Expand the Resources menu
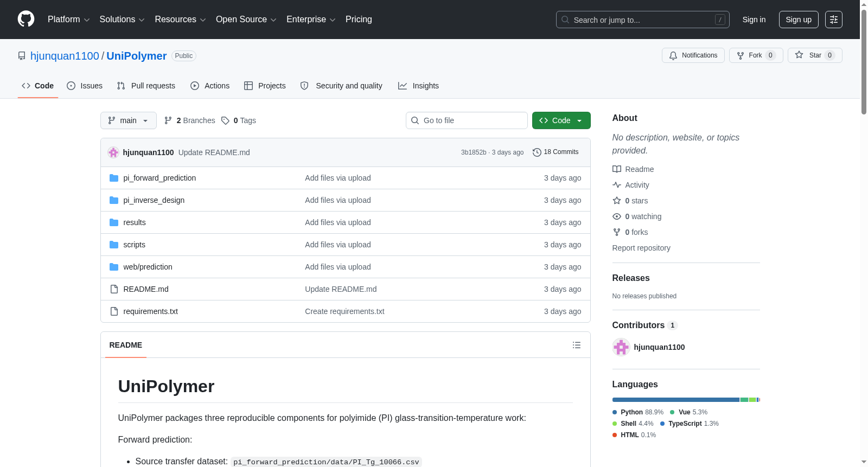 pyautogui.click(x=180, y=20)
